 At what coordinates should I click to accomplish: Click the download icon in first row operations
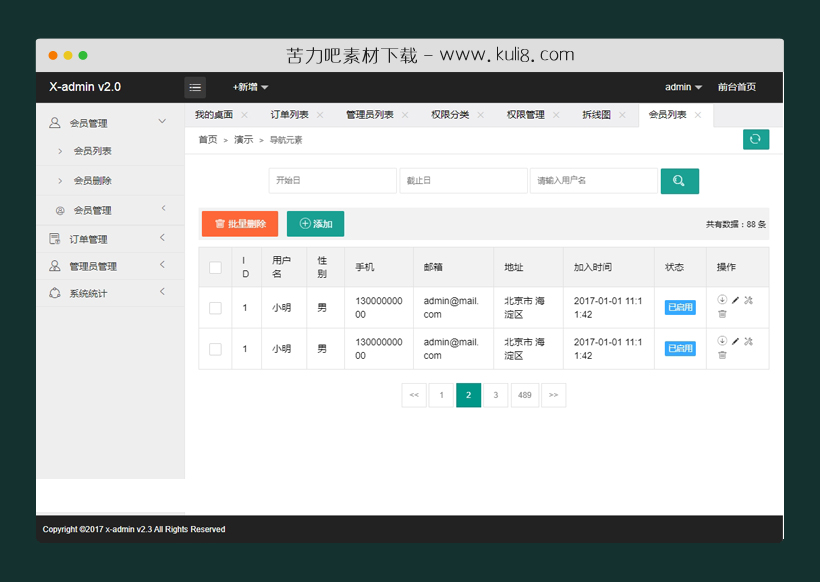[722, 299]
